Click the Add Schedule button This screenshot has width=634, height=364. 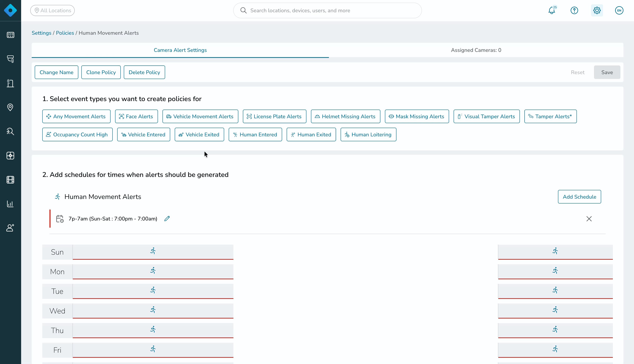[579, 197]
